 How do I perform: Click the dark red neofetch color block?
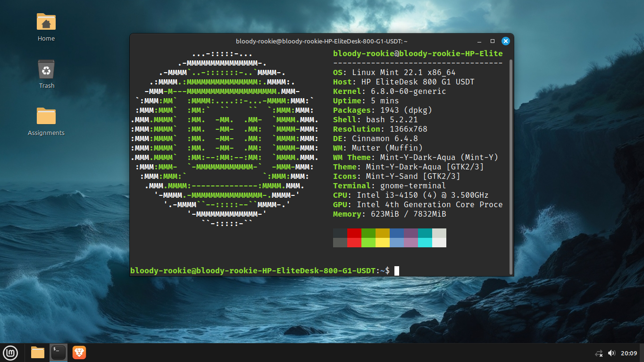pyautogui.click(x=354, y=233)
